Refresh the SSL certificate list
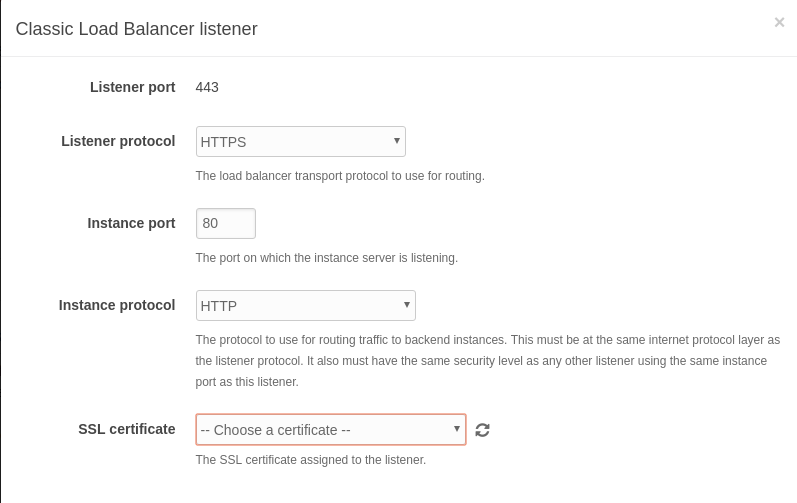The height and width of the screenshot is (503, 797). [x=482, y=430]
